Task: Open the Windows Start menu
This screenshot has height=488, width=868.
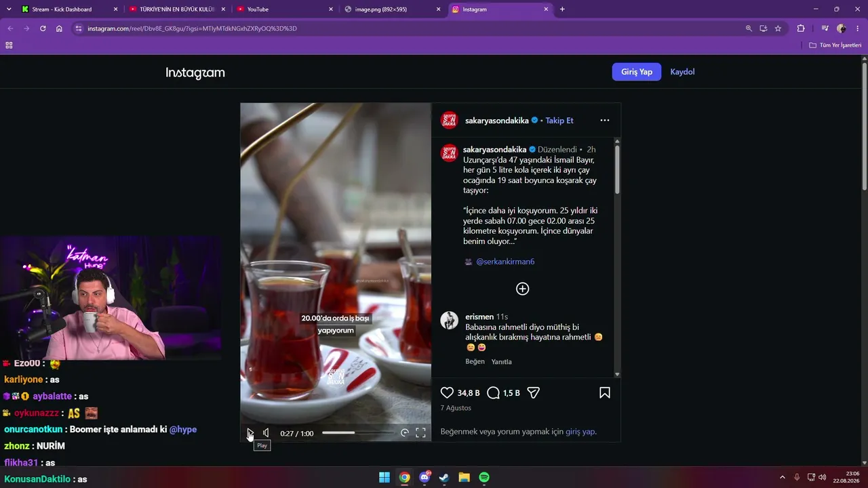Action: 384,477
